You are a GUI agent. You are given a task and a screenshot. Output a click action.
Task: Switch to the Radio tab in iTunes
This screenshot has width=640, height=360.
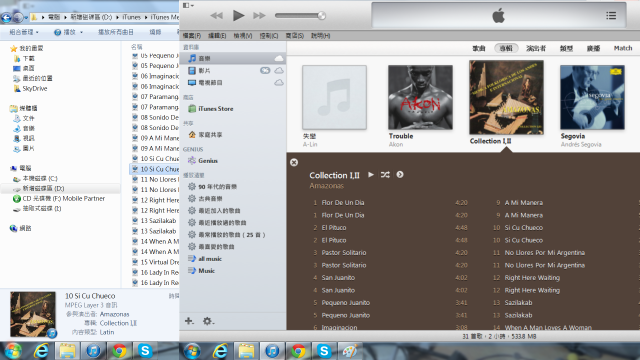pyautogui.click(x=593, y=48)
